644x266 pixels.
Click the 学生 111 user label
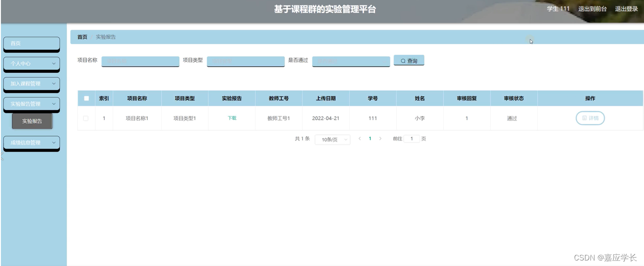point(558,9)
